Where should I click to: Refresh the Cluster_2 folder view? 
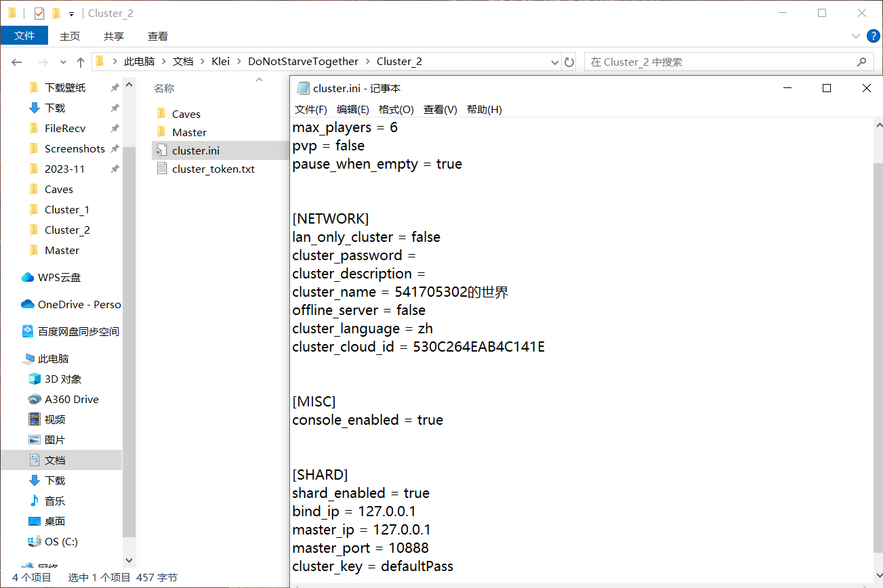[569, 62]
